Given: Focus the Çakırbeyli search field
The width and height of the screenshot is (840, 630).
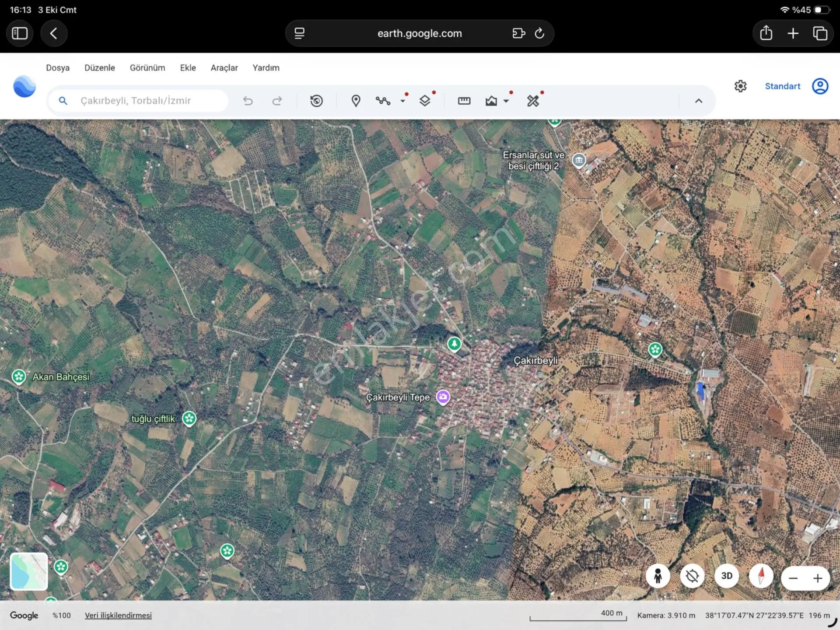Looking at the screenshot, I should 138,101.
